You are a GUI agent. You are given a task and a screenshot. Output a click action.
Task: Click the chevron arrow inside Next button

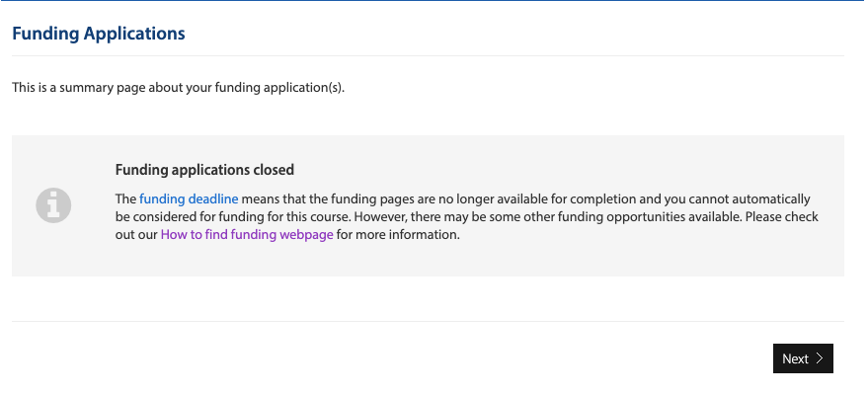click(x=820, y=358)
